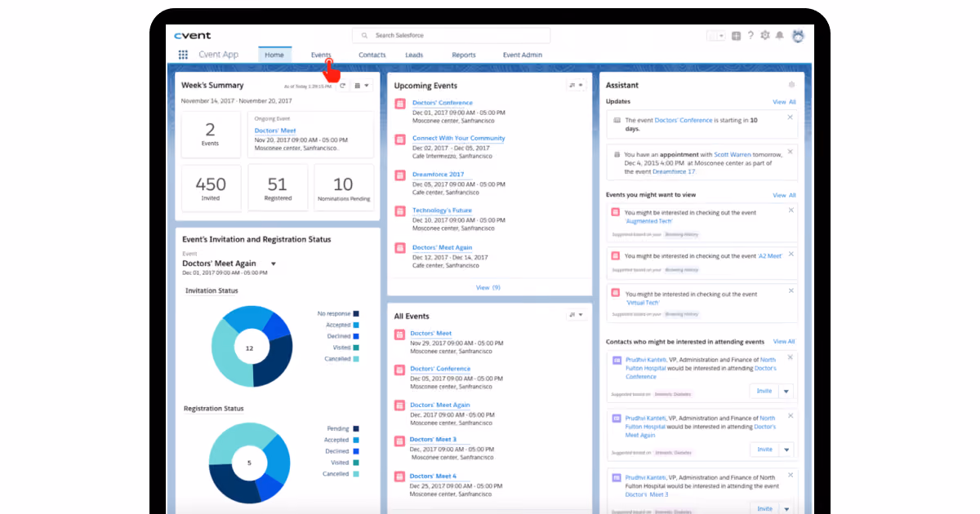
Task: Click View All for Contacts who might attend
Action: tap(784, 342)
